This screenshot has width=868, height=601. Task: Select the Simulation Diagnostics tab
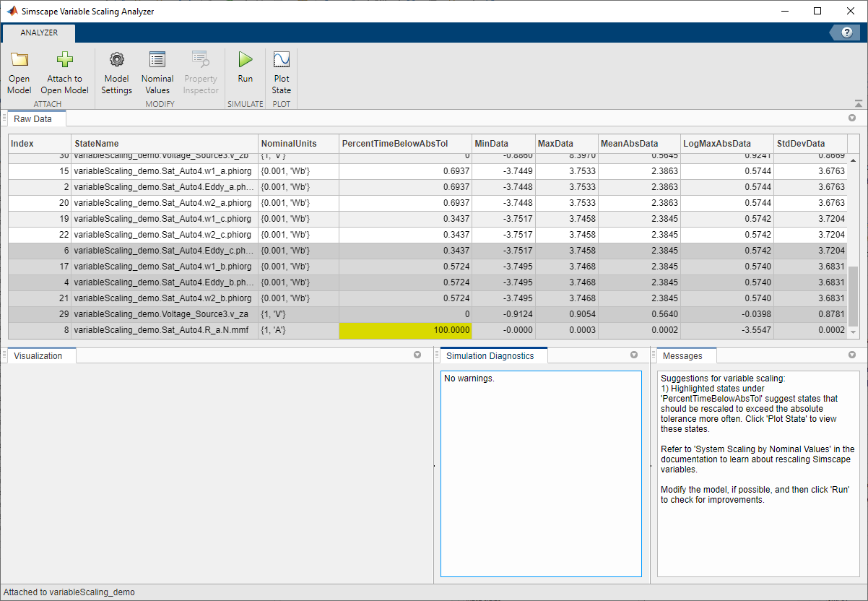(490, 355)
